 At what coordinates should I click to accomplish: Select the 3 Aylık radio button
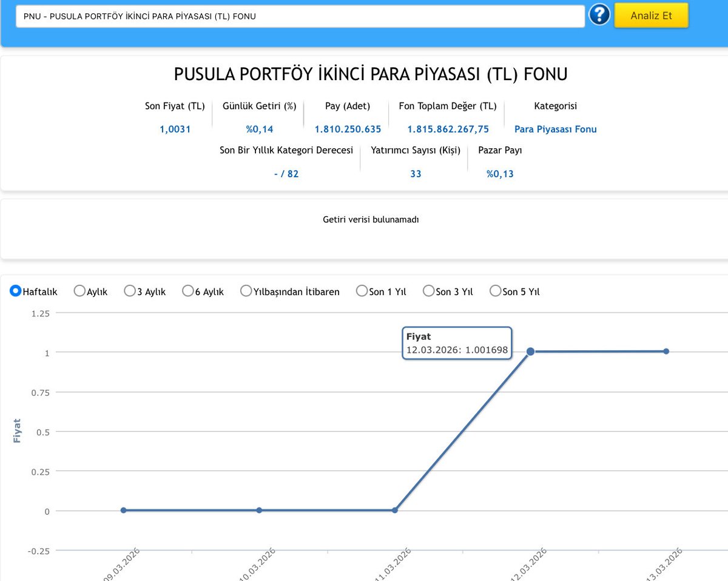coord(130,291)
